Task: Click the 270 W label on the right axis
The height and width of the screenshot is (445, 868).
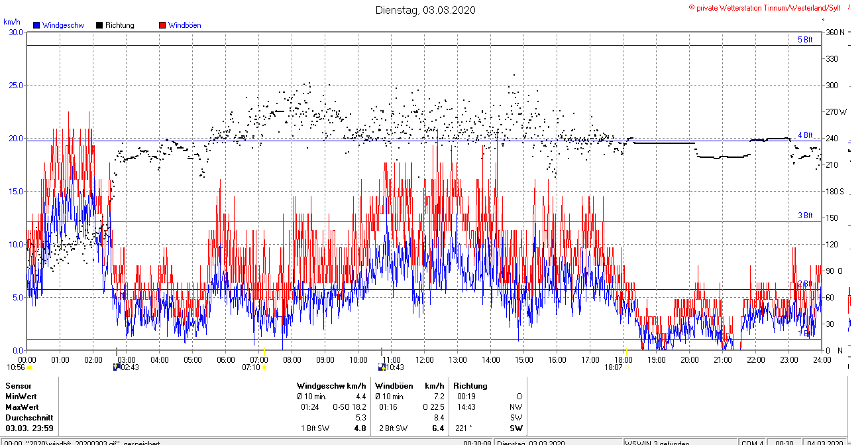Action: tap(836, 111)
